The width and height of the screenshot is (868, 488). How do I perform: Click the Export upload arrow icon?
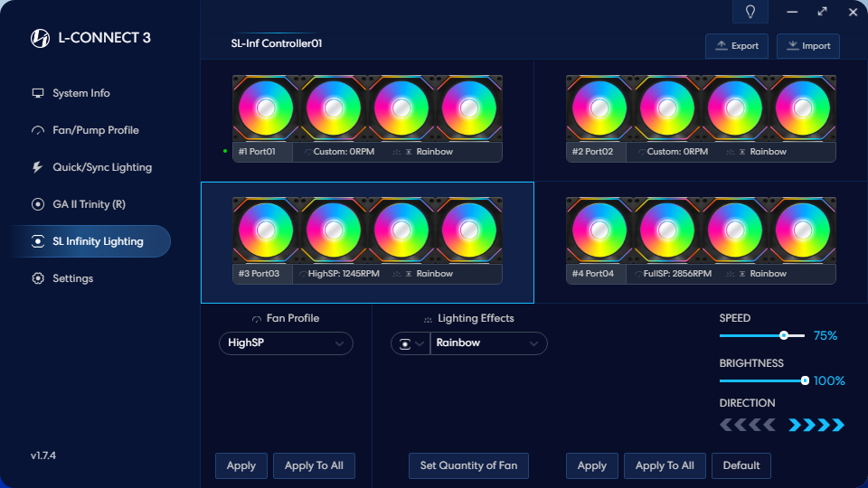point(722,45)
